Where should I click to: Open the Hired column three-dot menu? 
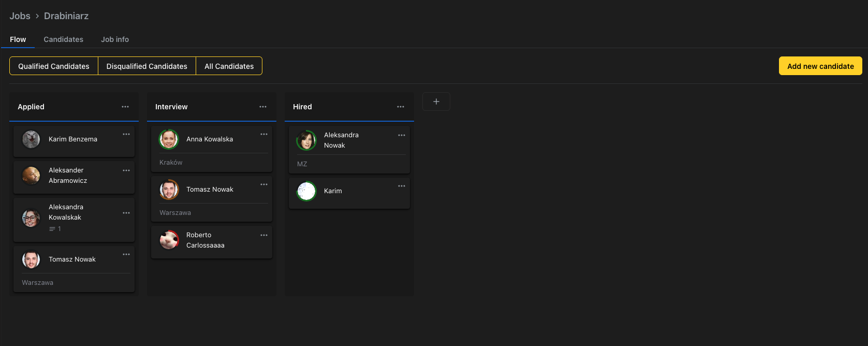(x=401, y=107)
